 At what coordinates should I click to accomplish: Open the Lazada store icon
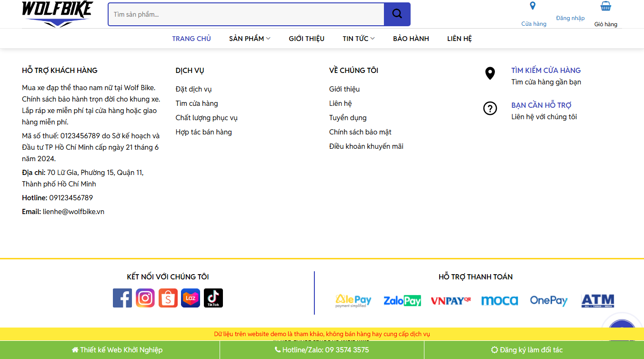[x=191, y=298]
